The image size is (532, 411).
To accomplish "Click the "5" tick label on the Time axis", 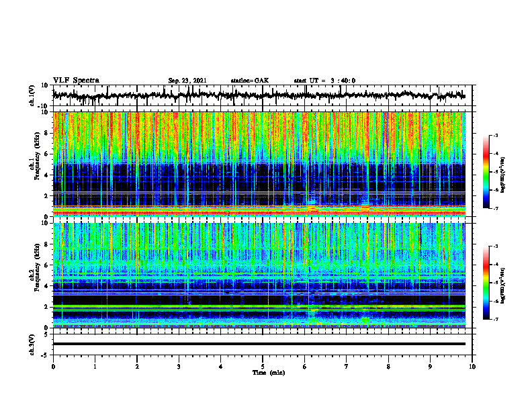I will [x=263, y=367].
